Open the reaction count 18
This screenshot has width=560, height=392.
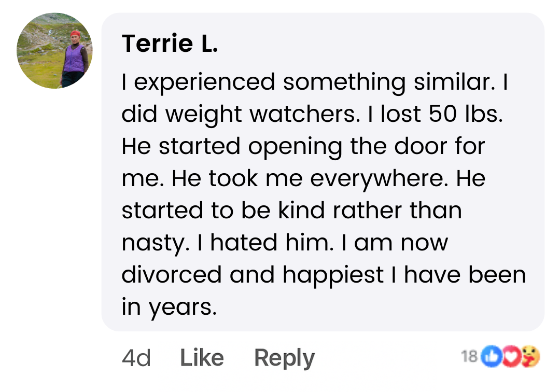click(469, 356)
